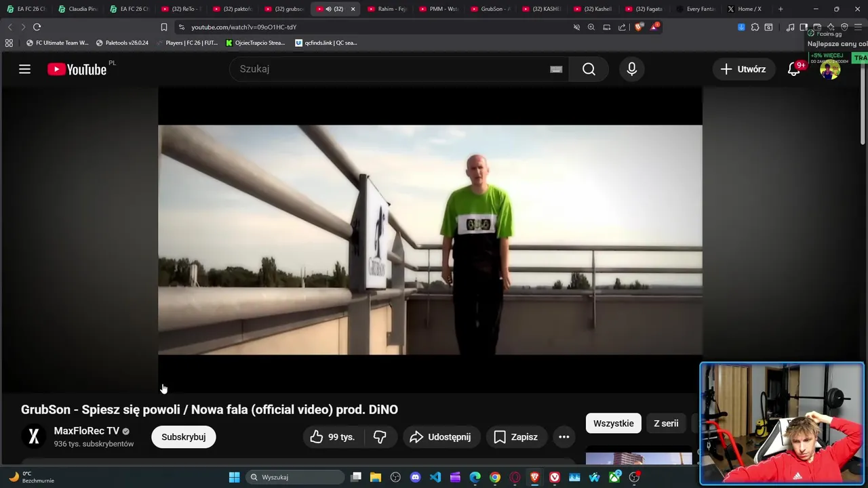868x488 pixels.
Task: Open Opera browser from the taskbar
Action: (515, 477)
